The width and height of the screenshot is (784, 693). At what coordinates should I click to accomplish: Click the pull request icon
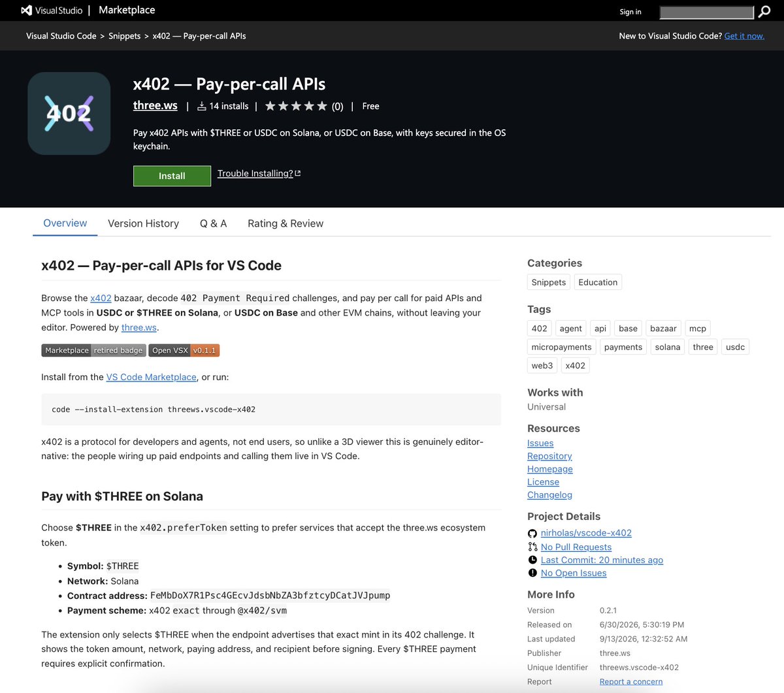tap(532, 547)
